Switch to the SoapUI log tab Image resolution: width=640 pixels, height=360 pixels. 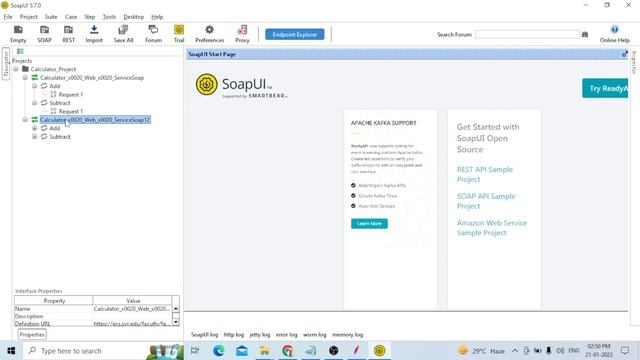pyautogui.click(x=204, y=334)
